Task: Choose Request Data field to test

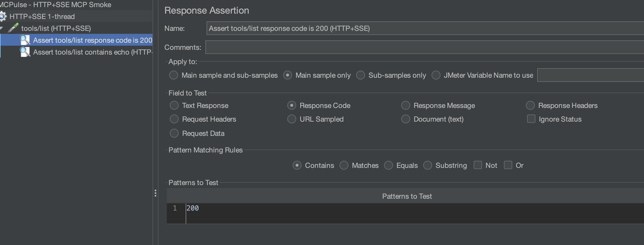Action: (174, 133)
